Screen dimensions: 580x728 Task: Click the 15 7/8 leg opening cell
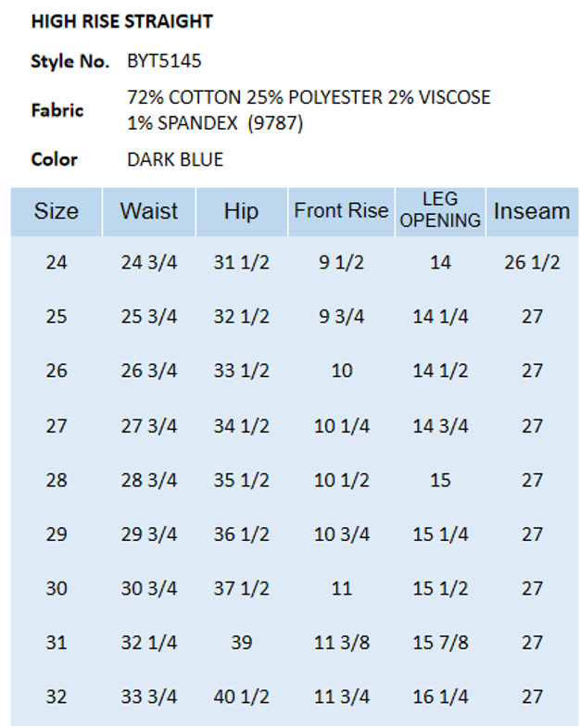pyautogui.click(x=440, y=642)
